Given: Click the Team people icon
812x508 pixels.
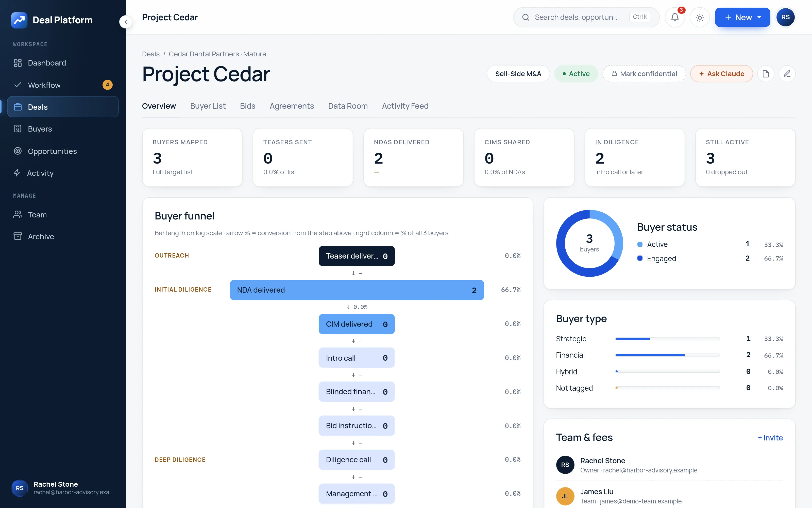Looking at the screenshot, I should click(18, 214).
